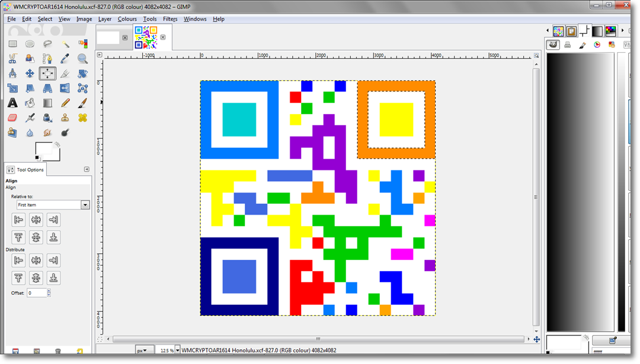Open the Colours menu

tap(127, 19)
